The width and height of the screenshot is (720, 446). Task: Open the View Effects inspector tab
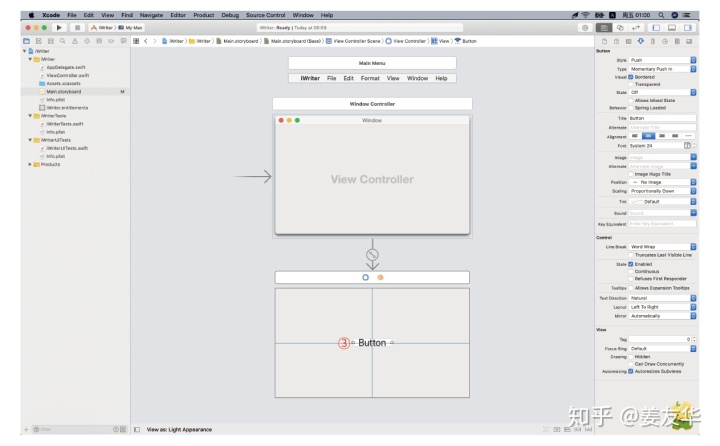(689, 41)
